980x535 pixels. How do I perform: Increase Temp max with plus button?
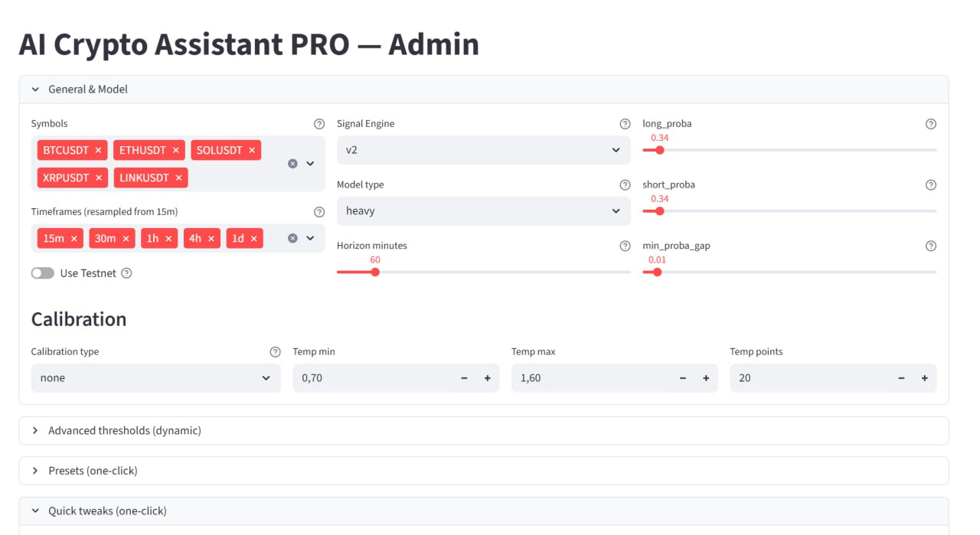pos(706,378)
